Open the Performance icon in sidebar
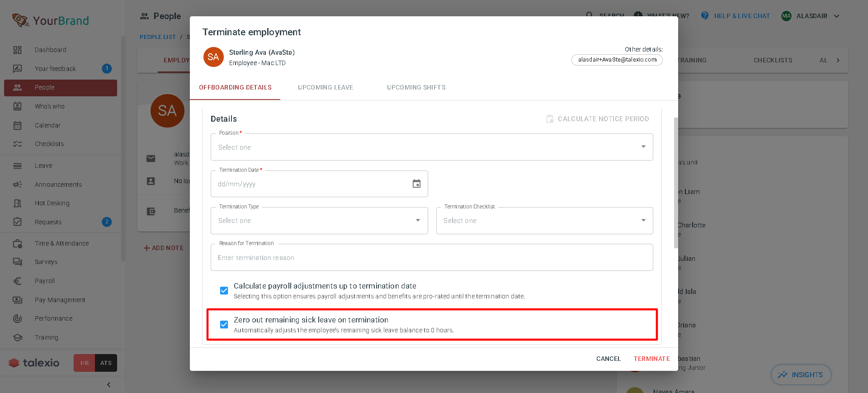Viewport: 868px width, 393px height. coord(17,318)
